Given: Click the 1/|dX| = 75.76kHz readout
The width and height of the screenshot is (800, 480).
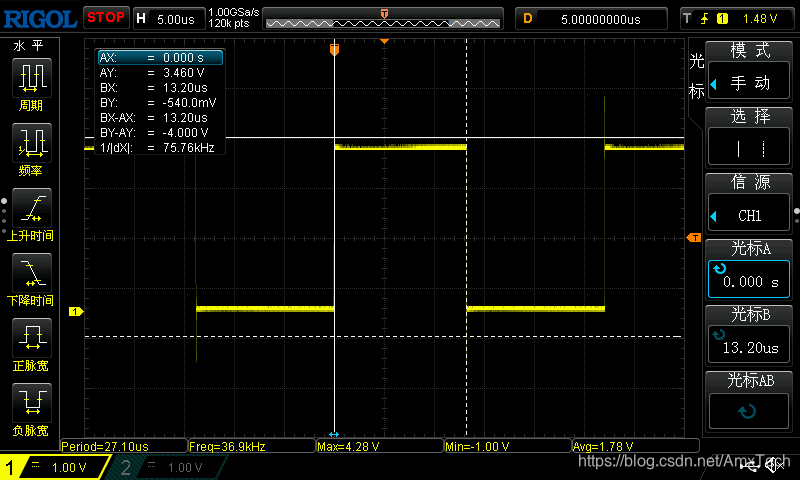Looking at the screenshot, I should (x=157, y=148).
